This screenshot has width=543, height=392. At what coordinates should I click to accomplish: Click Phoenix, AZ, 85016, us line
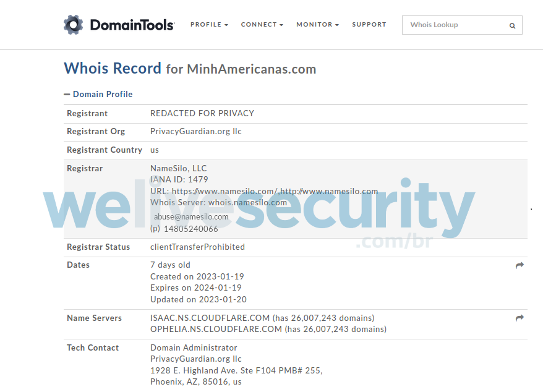click(195, 381)
